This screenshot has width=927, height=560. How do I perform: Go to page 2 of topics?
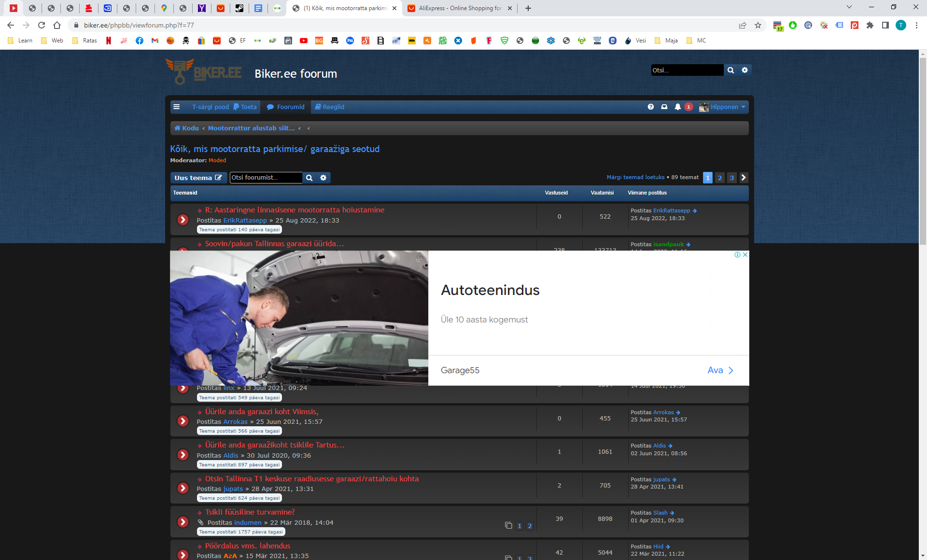click(720, 178)
